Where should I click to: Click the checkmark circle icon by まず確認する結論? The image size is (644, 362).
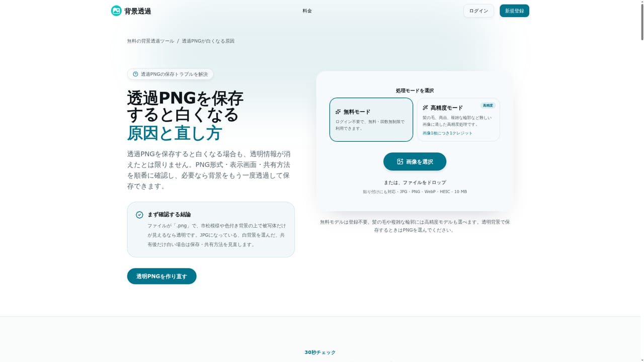click(x=139, y=215)
